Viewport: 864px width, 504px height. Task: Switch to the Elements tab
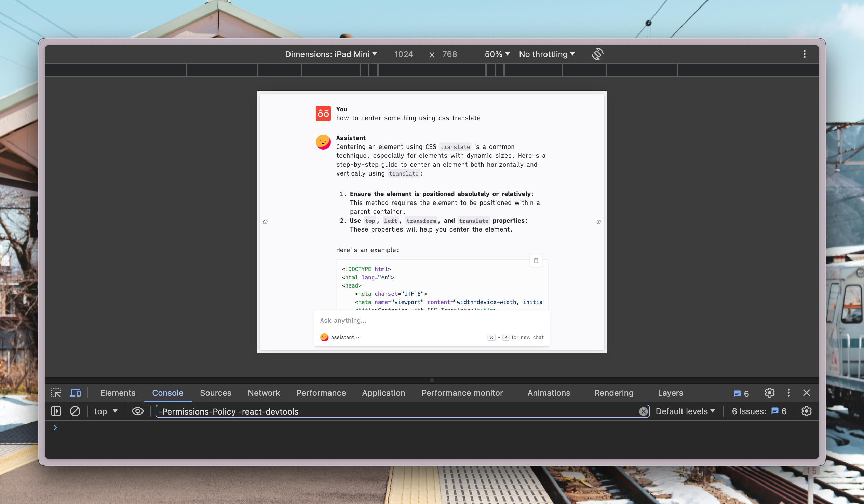point(118,393)
